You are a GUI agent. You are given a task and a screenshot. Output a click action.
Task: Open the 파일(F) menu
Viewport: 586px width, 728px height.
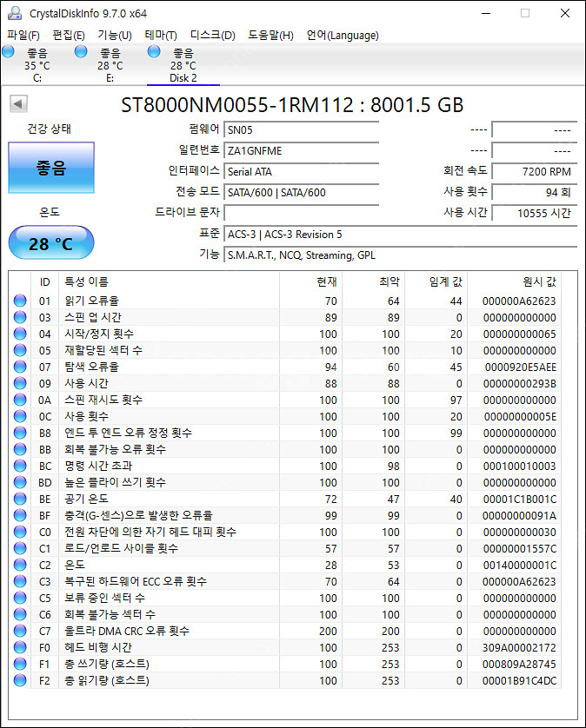click(23, 36)
